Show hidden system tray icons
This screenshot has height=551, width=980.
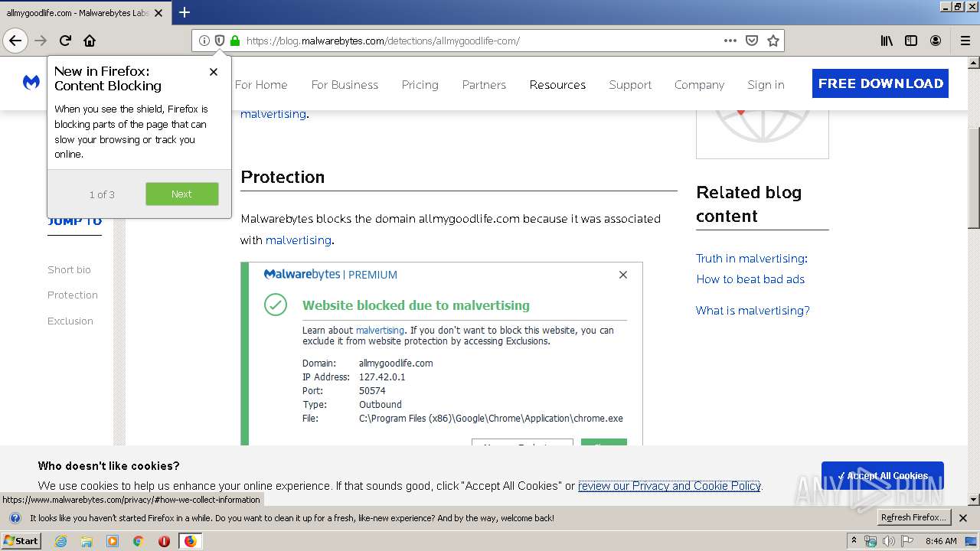click(x=854, y=541)
